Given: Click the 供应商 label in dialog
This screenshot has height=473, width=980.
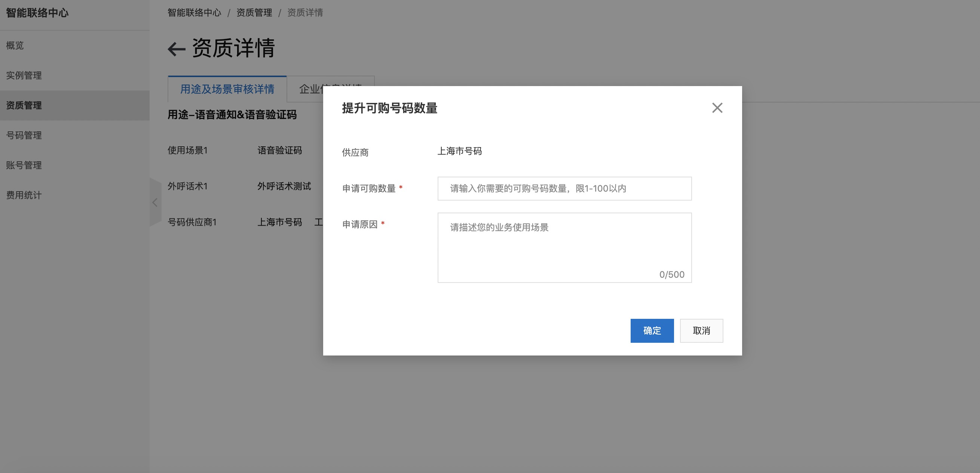Looking at the screenshot, I should (x=355, y=152).
